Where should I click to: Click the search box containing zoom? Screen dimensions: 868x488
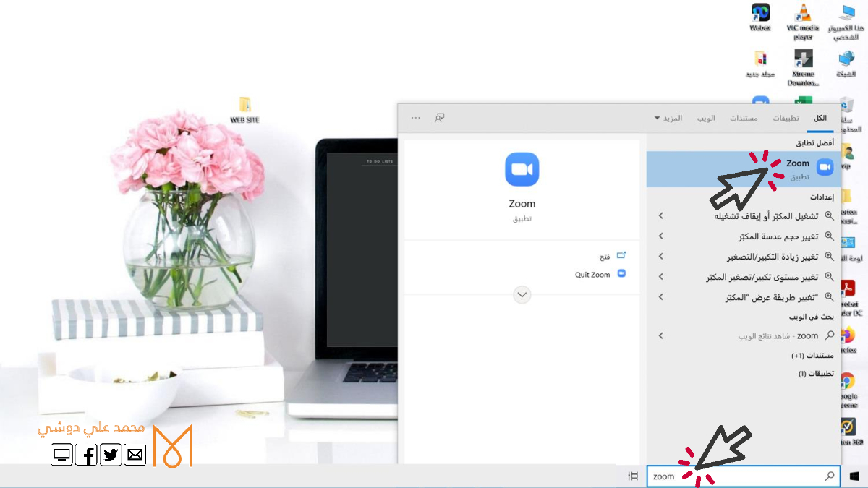[738, 476]
